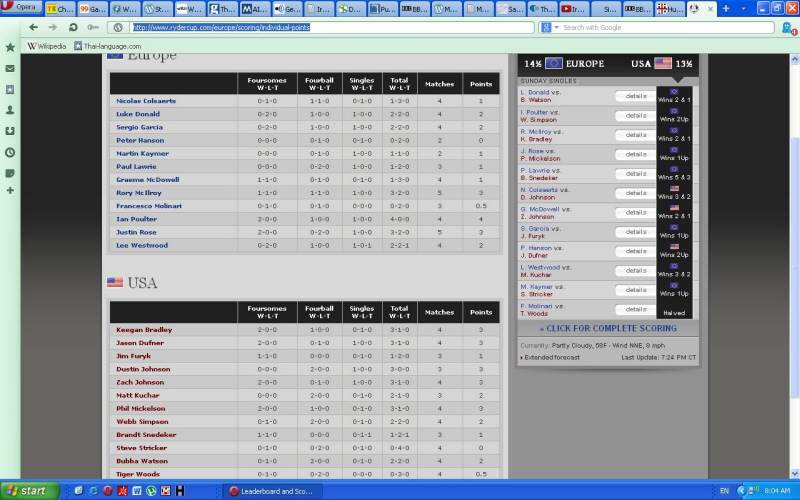
Task: Click scrollbar down arrow at bottom right
Action: coord(795,473)
